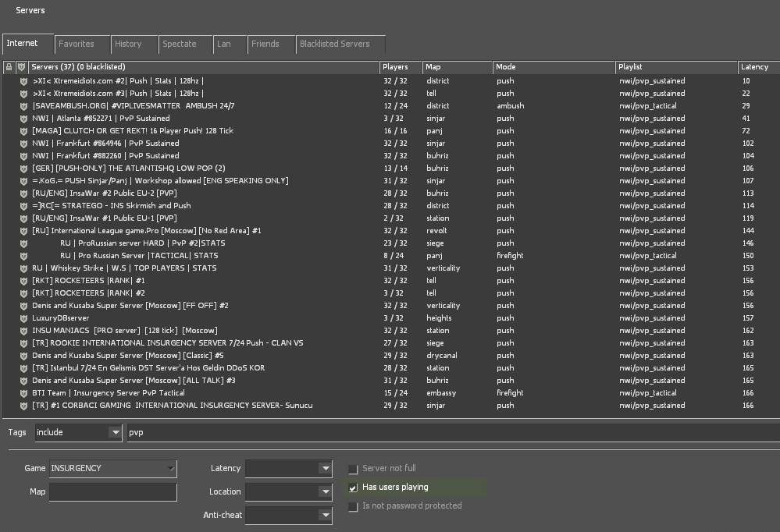Sort list by Latency column header
The height and width of the screenshot is (532, 780).
point(759,66)
